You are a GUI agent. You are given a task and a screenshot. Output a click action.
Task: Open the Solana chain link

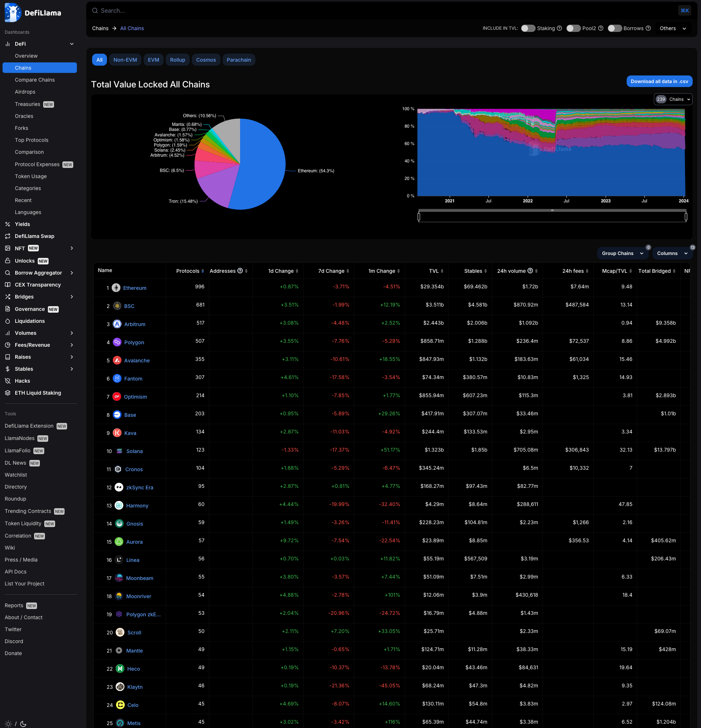[x=135, y=451]
